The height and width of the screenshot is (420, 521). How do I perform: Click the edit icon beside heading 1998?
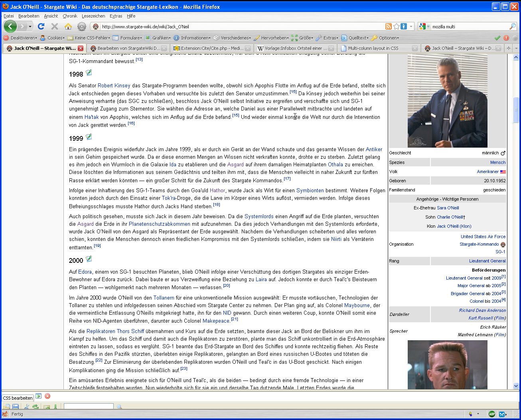(x=89, y=73)
